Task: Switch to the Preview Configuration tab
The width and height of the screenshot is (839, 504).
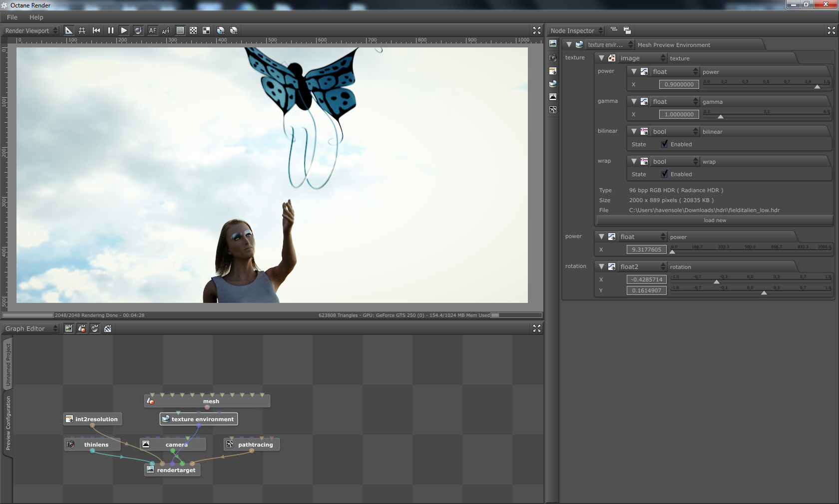Action: [x=8, y=423]
